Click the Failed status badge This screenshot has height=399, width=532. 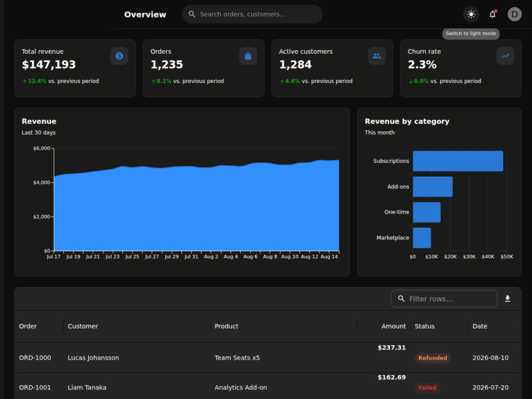tap(427, 387)
